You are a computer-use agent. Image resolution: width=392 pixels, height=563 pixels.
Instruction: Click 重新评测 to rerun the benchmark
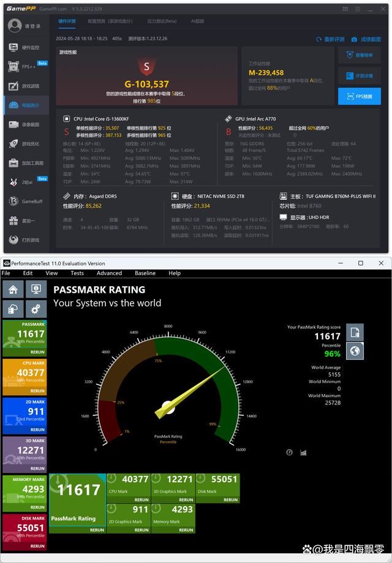pos(331,39)
